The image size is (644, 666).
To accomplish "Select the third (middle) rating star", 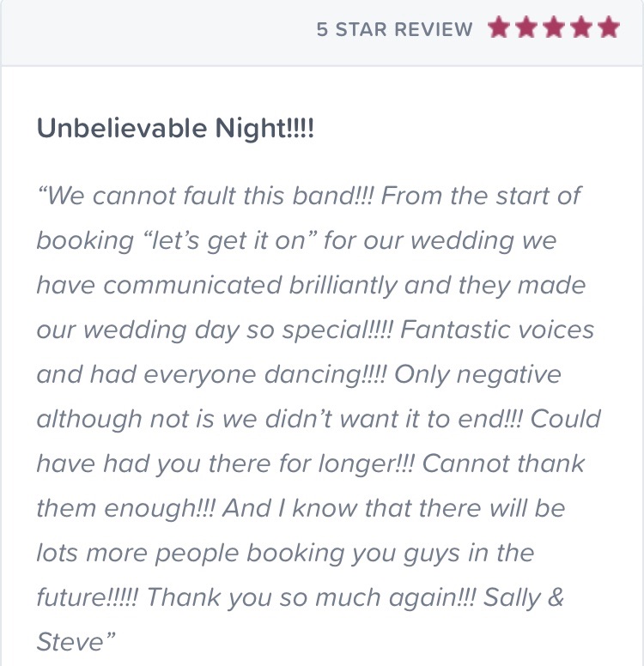I will tap(554, 27).
